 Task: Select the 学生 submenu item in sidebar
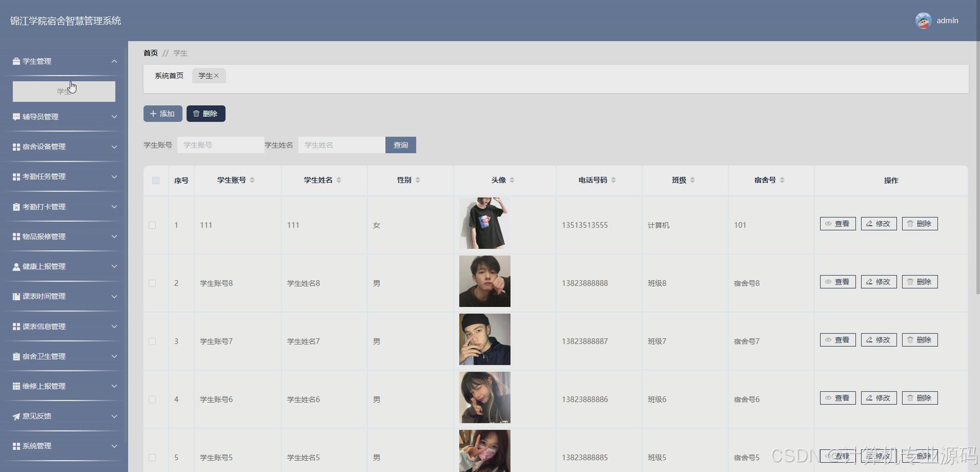(64, 91)
